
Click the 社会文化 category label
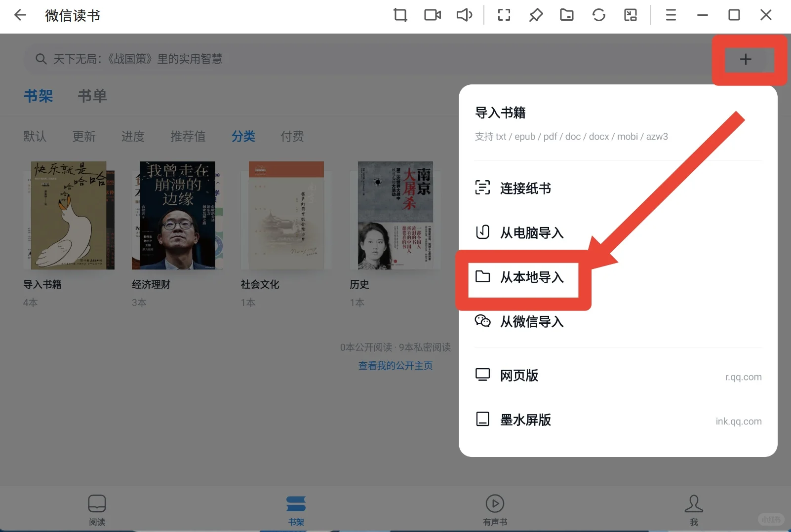[260, 284]
